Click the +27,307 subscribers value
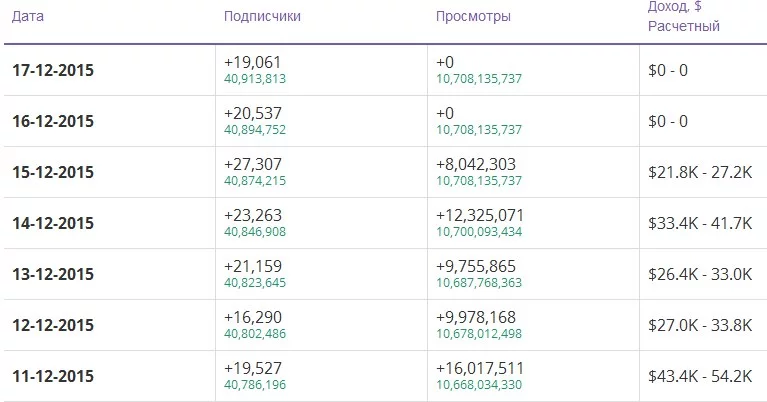The image size is (767, 402). (254, 164)
